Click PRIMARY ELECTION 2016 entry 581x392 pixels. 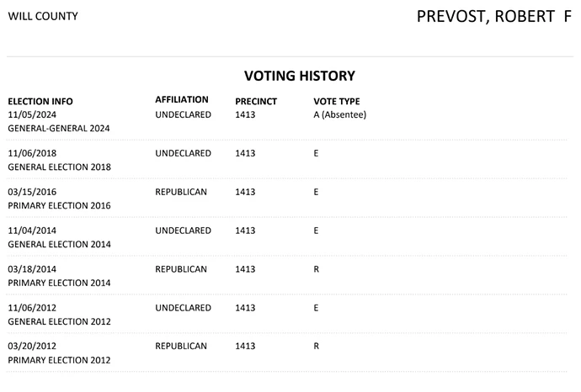(x=59, y=205)
